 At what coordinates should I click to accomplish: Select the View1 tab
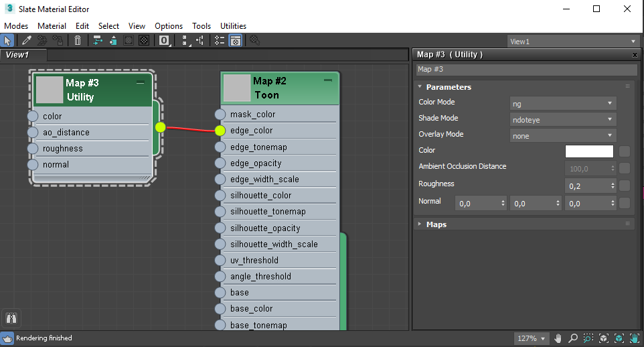23,55
